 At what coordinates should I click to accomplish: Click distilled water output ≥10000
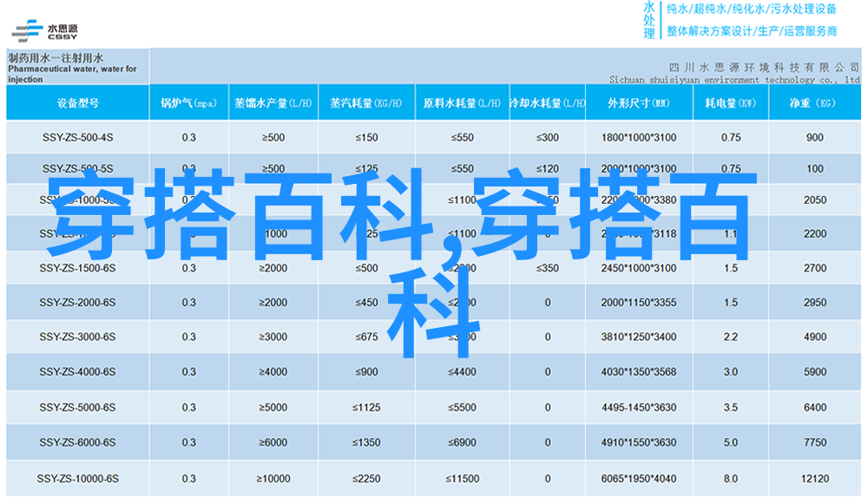pos(273,479)
